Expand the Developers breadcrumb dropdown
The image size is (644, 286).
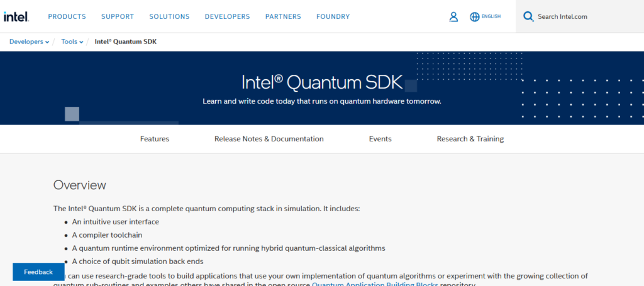[x=29, y=42]
